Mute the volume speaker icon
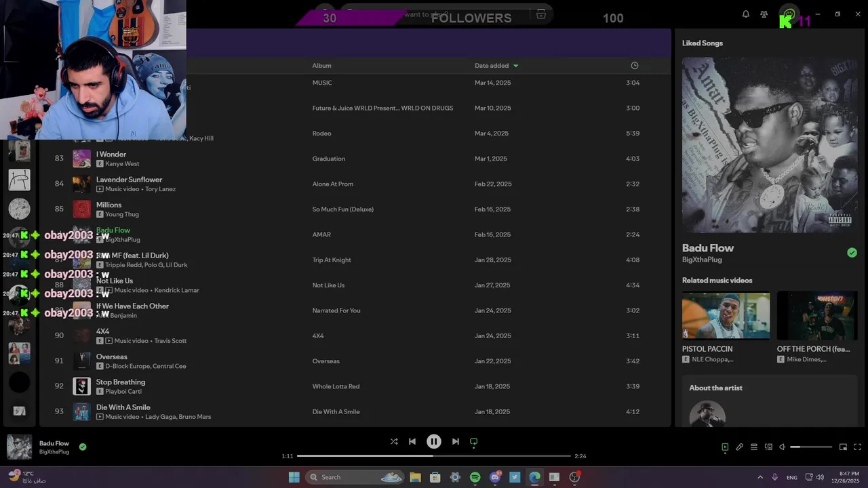 (782, 447)
